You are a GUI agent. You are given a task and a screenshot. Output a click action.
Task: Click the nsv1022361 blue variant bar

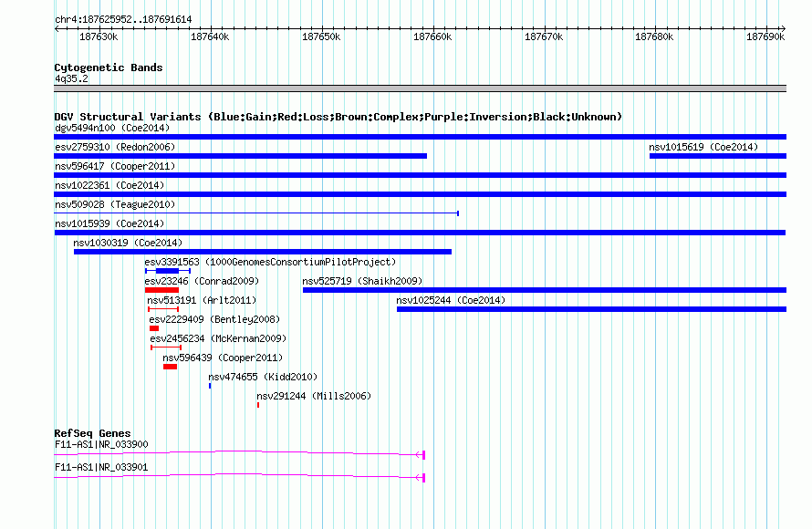coord(420,194)
